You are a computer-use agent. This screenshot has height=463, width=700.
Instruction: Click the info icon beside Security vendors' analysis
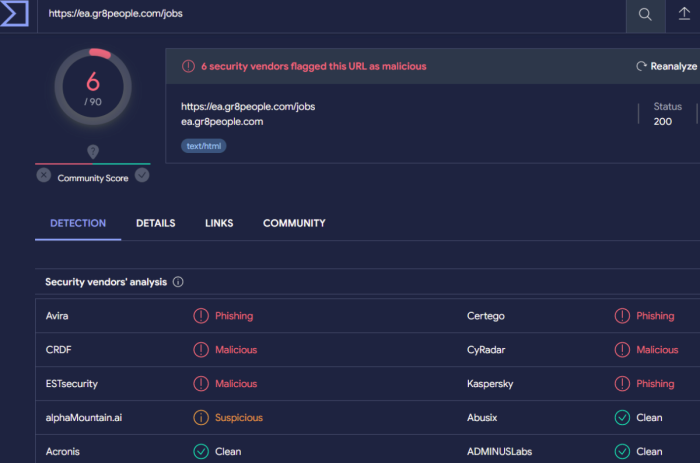pyautogui.click(x=178, y=282)
